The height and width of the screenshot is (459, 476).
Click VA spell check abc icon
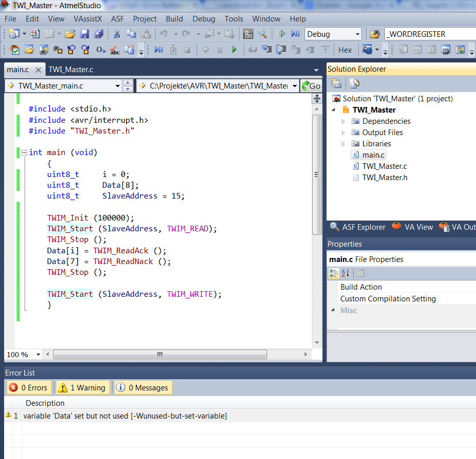pyautogui.click(x=115, y=50)
